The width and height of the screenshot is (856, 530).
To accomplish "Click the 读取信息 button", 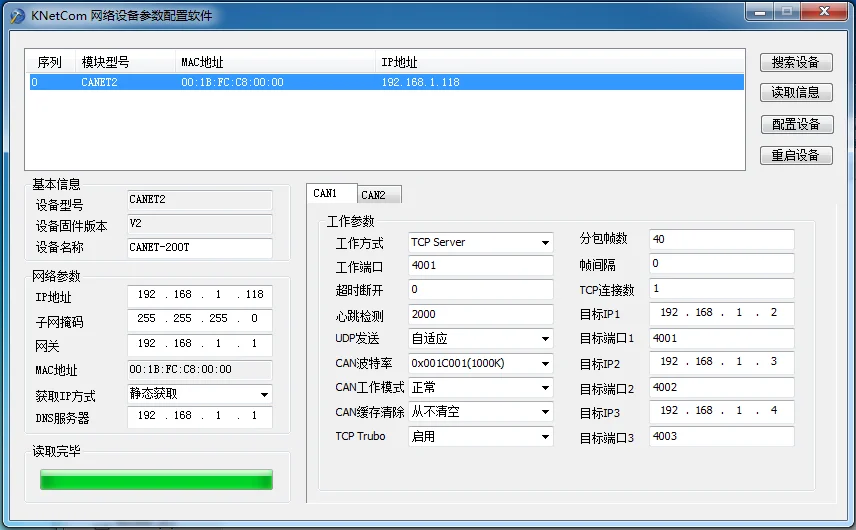I will tap(796, 92).
